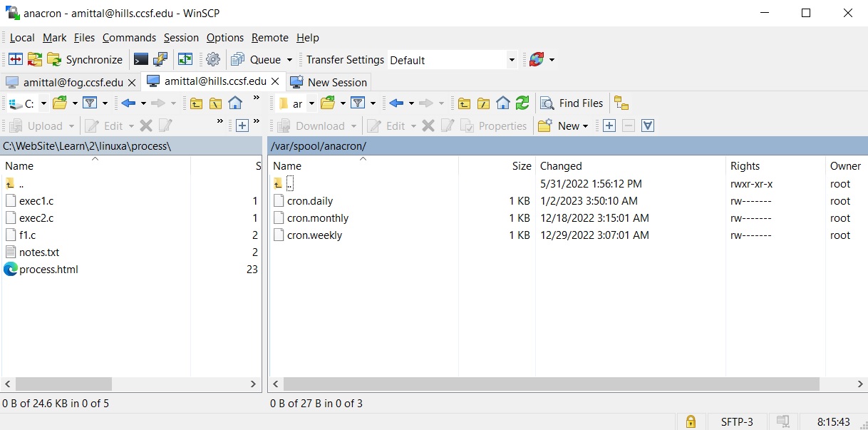Click remote Select Files plus icon
Image resolution: width=868 pixels, height=430 pixels.
point(609,126)
